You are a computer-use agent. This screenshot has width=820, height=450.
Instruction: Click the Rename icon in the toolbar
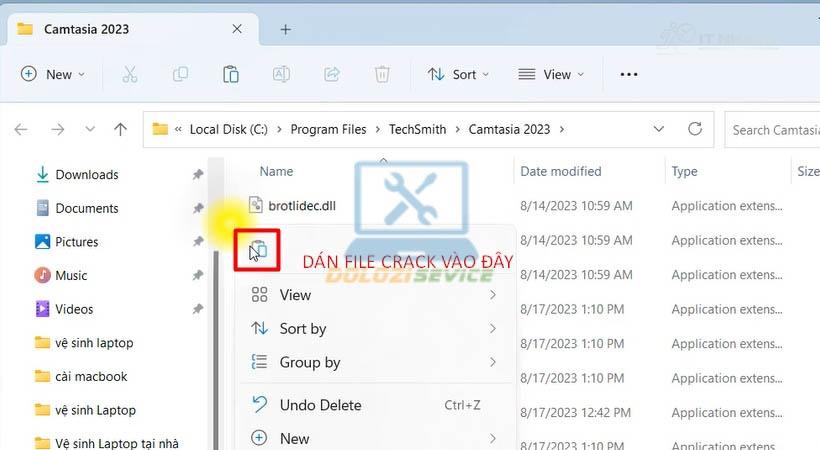coord(282,74)
